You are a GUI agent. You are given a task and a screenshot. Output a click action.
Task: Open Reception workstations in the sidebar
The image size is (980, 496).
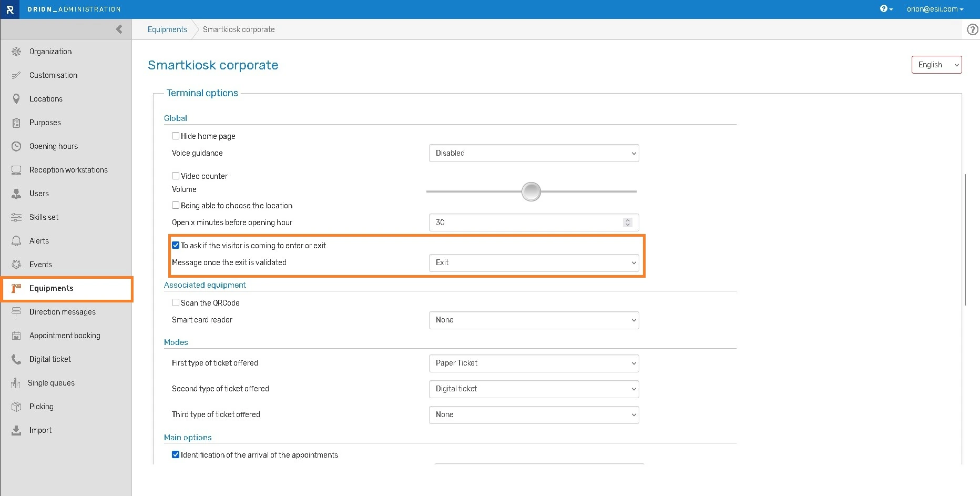(68, 170)
